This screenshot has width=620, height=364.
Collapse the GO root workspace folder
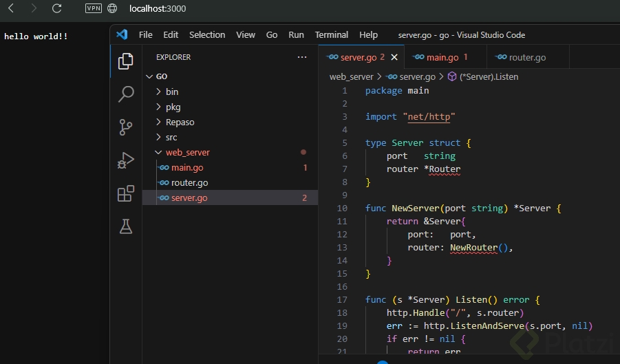click(161, 76)
